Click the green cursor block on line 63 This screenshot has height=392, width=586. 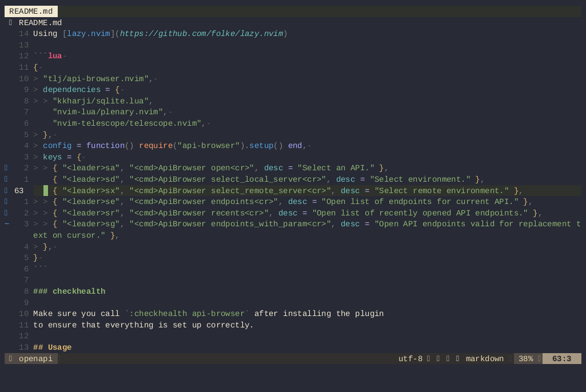(x=46, y=191)
